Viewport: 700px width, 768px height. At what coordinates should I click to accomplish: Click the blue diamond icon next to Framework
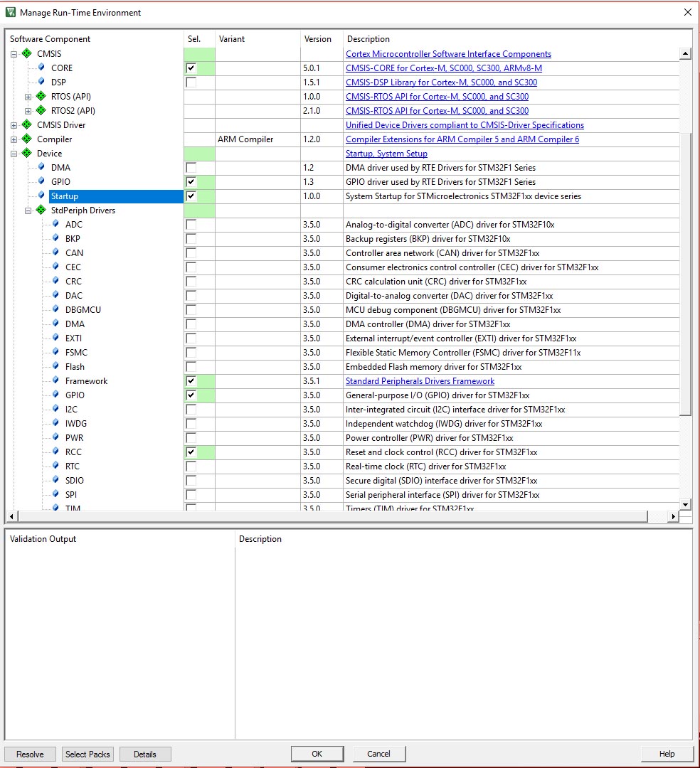[x=55, y=381]
